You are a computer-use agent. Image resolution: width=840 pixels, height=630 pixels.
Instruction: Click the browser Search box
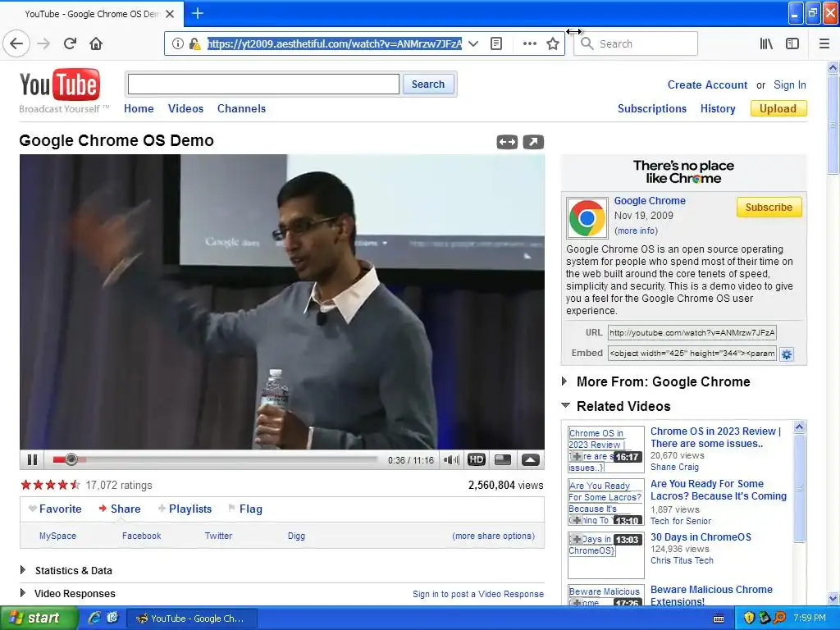point(636,43)
